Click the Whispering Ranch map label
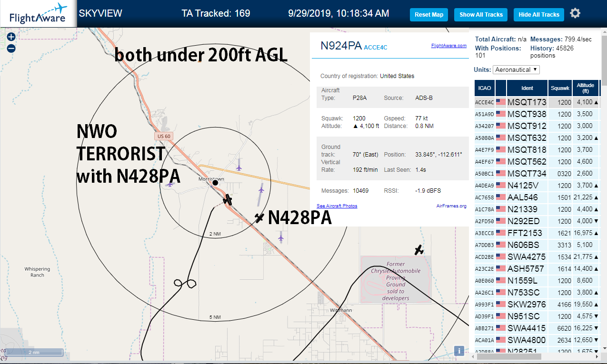The width and height of the screenshot is (607, 364). pos(37,272)
